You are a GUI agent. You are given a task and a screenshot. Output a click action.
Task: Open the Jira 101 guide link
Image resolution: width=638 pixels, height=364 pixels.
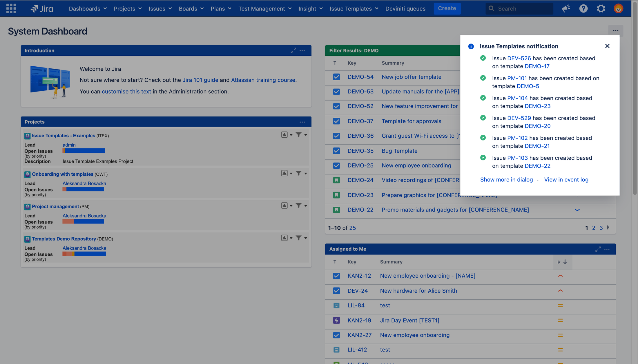click(x=200, y=80)
